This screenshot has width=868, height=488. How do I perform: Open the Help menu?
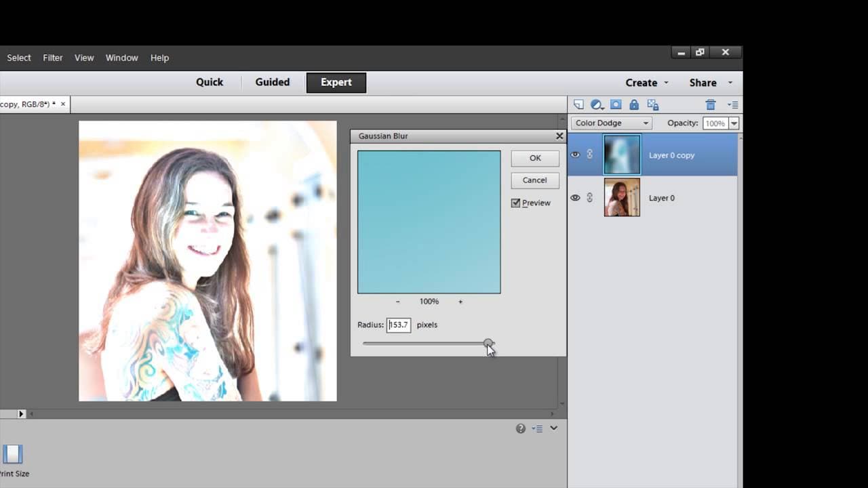pyautogui.click(x=160, y=58)
